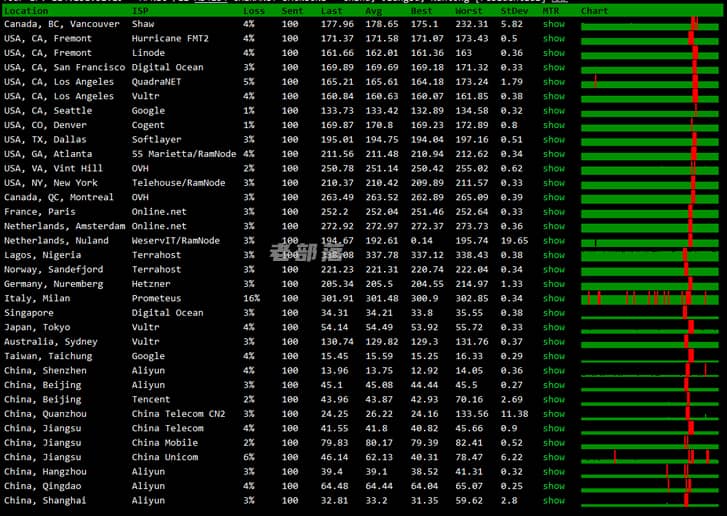727x516 pixels.
Task: Click the Chart column header
Action: (594, 11)
